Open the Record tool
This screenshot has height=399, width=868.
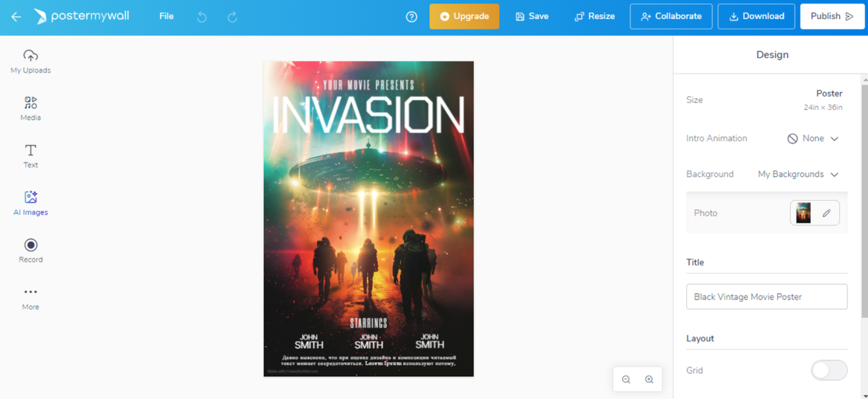(x=31, y=251)
